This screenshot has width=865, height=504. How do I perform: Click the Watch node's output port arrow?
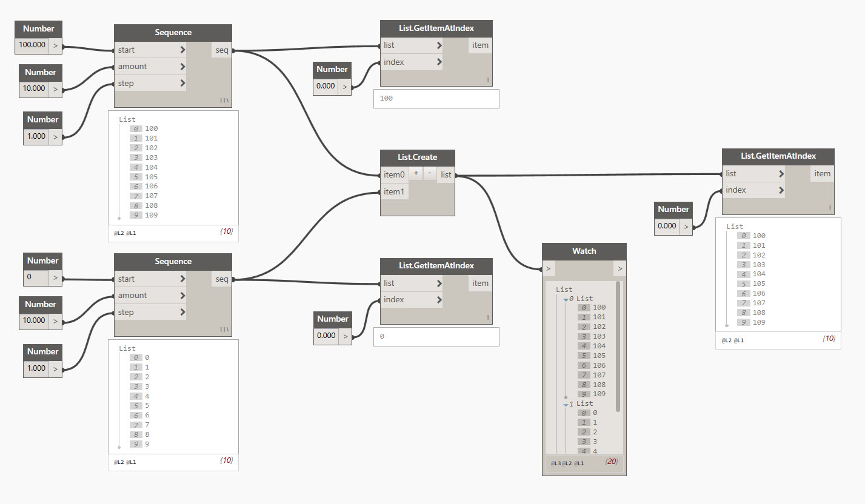point(620,268)
